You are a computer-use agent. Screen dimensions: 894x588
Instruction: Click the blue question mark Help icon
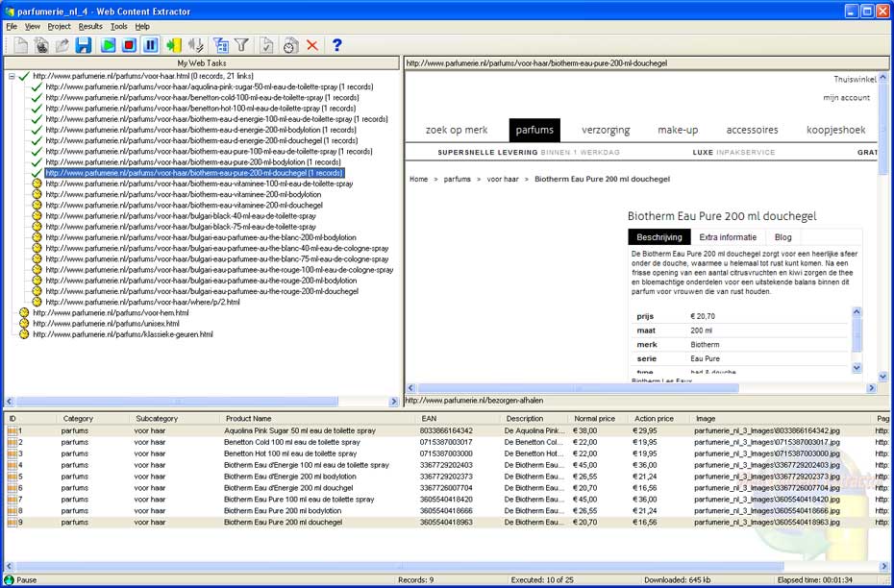tap(336, 45)
